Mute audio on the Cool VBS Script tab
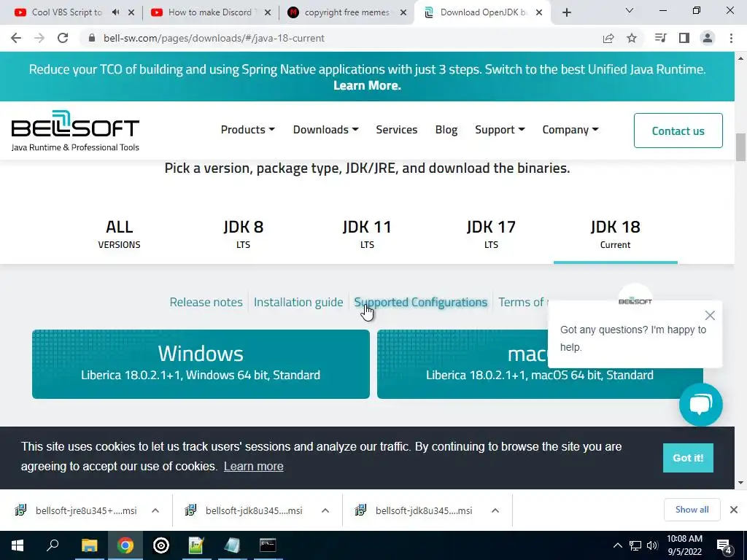 [115, 12]
